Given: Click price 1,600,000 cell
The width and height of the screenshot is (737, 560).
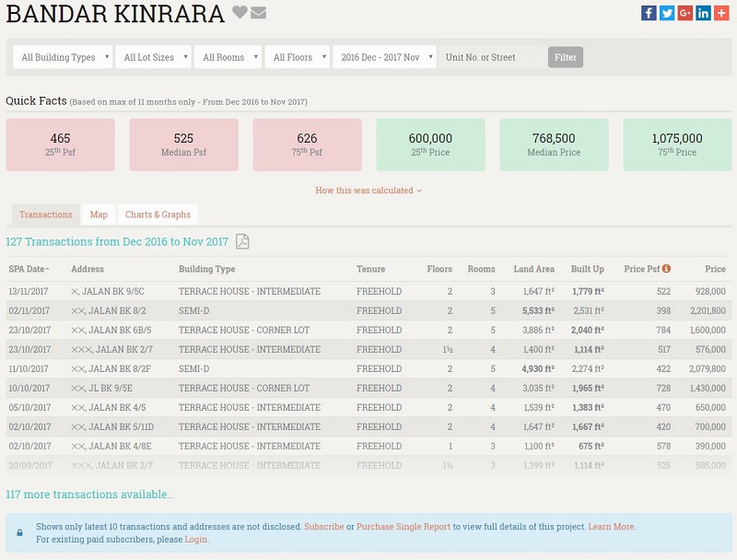Looking at the screenshot, I should 708,330.
